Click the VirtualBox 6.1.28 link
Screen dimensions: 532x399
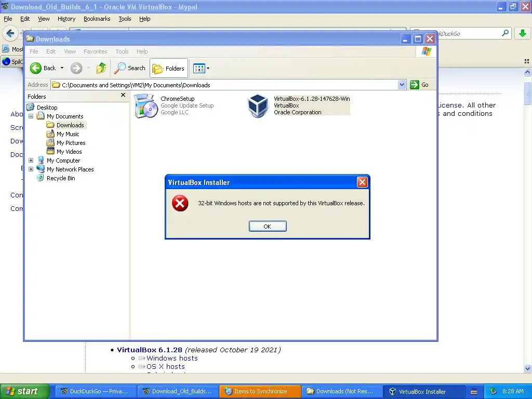150,350
